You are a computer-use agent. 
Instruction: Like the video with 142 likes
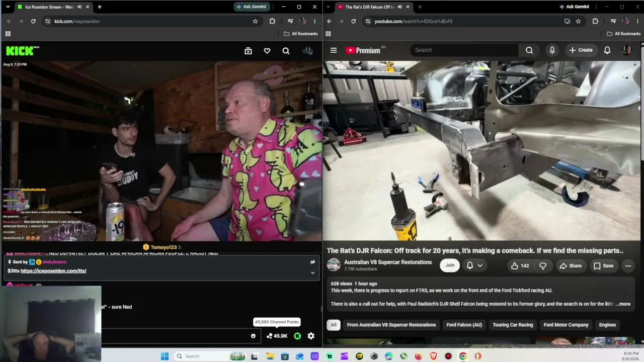[520, 265]
